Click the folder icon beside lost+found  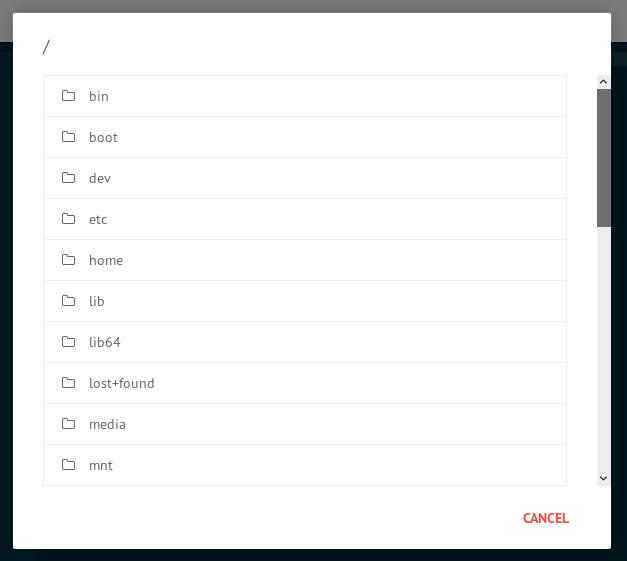coord(69,383)
